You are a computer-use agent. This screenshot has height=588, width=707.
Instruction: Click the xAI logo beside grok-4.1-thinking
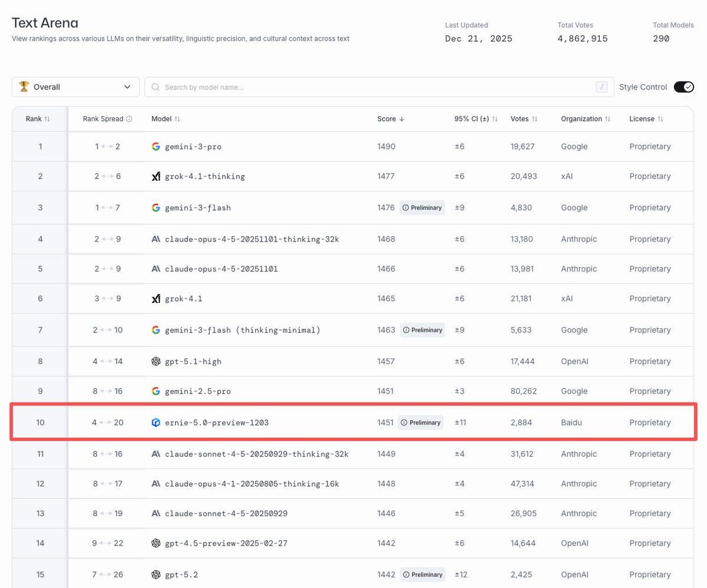(x=156, y=176)
